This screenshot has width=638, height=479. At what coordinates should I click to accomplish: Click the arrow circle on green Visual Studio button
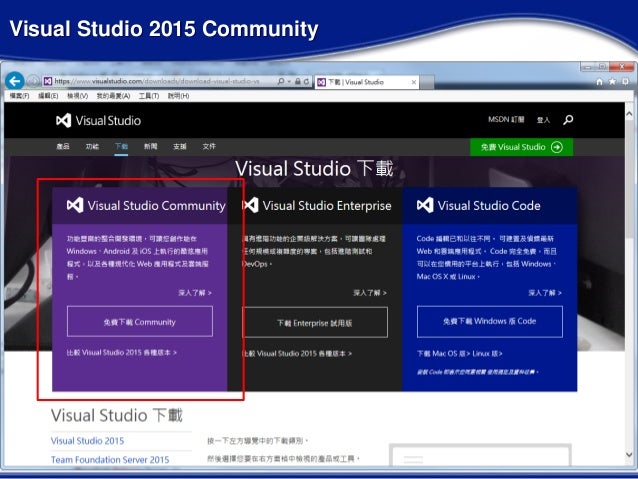click(x=557, y=147)
